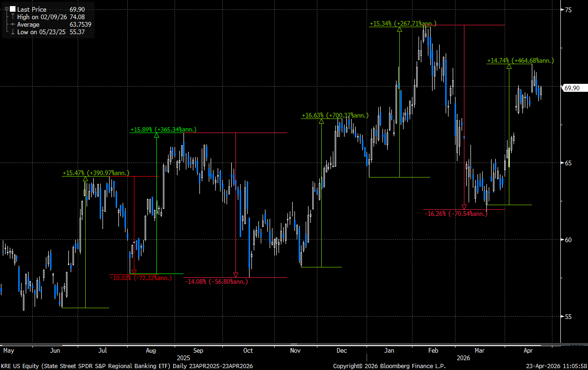Click the 'Last Price' legend label
The width and height of the screenshot is (588, 370).
[32, 9]
